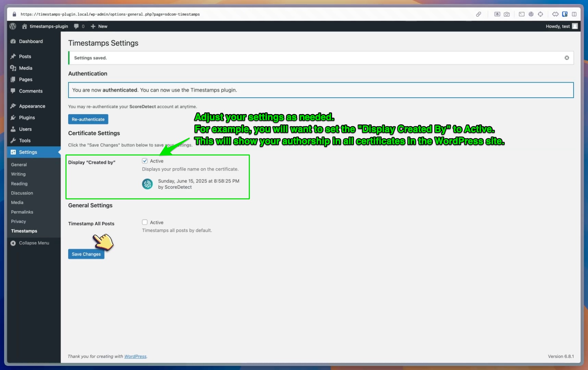The image size is (588, 370).
Task: Go to Plugins page
Action: click(27, 118)
